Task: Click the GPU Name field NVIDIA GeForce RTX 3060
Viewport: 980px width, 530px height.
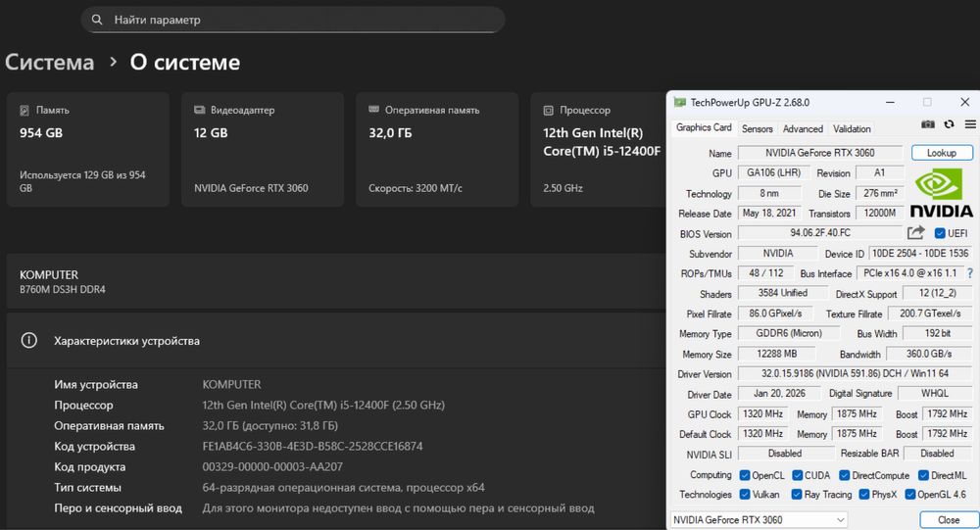Action: coord(820,153)
